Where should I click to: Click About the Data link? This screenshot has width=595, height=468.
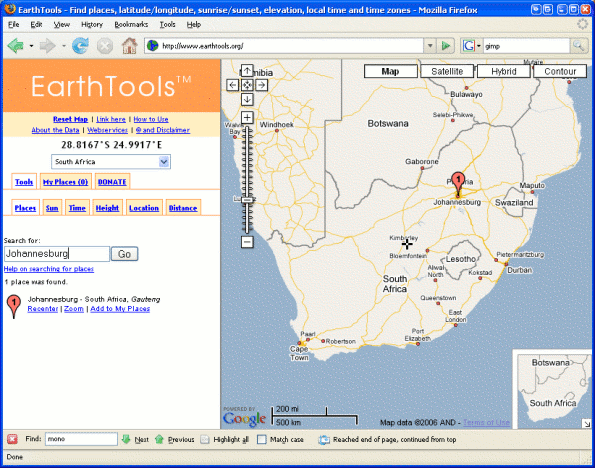click(55, 130)
